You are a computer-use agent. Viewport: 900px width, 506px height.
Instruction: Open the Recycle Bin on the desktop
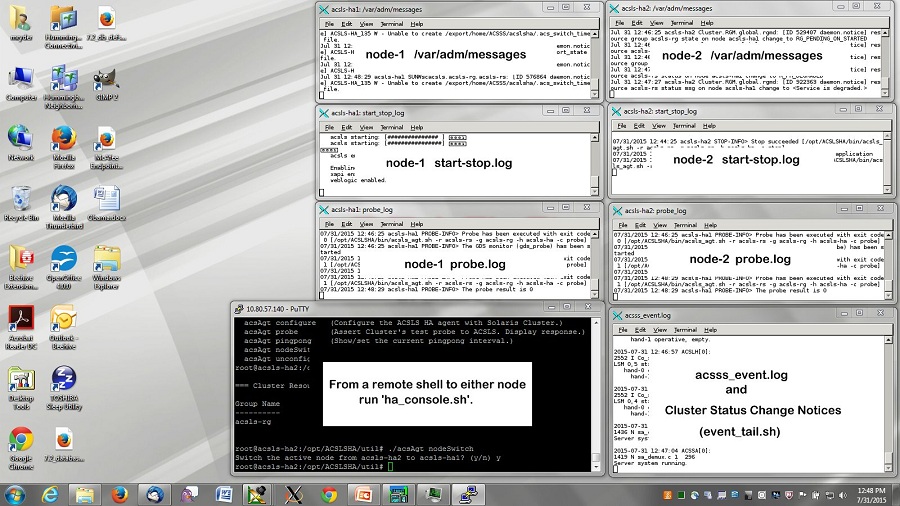pyautogui.click(x=21, y=203)
